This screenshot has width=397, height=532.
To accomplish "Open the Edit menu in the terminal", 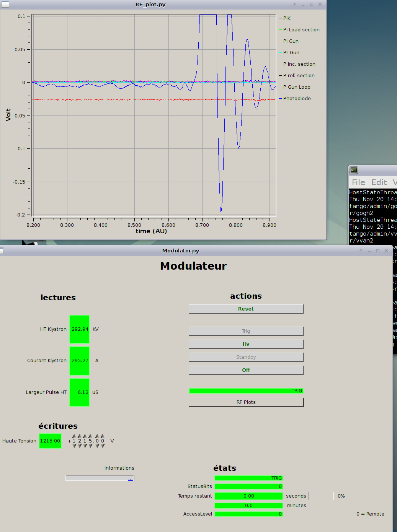I will tap(379, 182).
